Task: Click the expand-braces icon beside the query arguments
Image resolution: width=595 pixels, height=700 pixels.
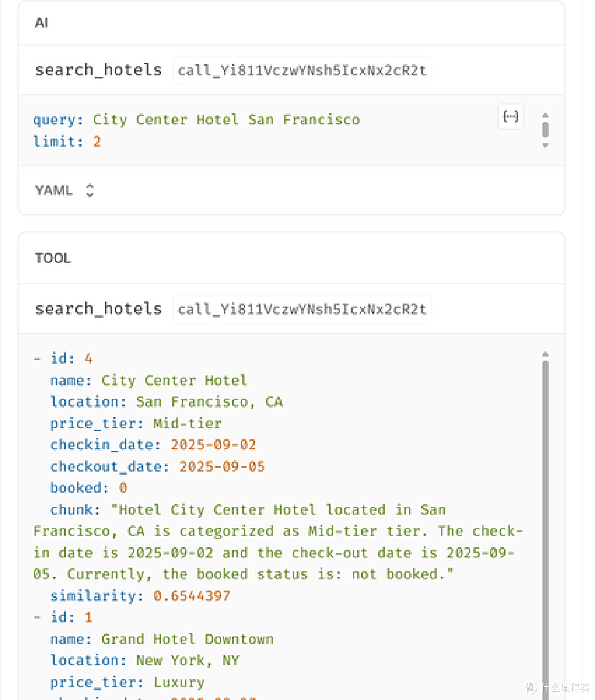Action: [x=511, y=116]
